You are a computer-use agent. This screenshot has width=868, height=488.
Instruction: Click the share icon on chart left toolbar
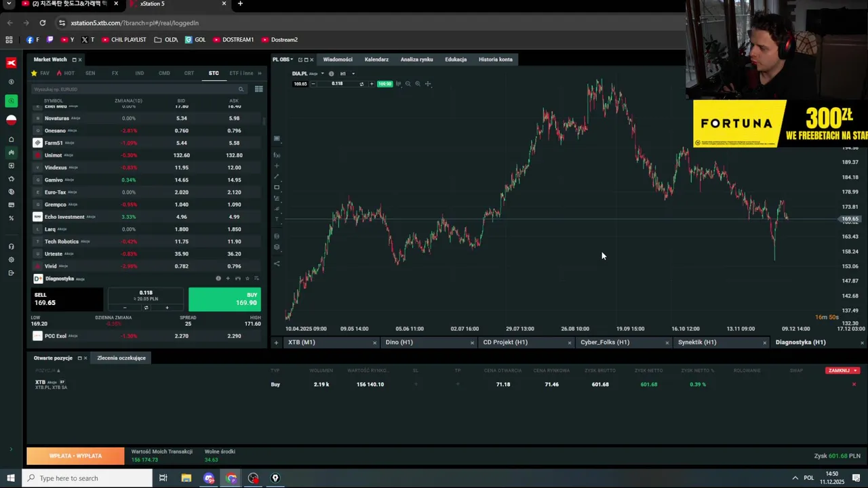pyautogui.click(x=277, y=264)
